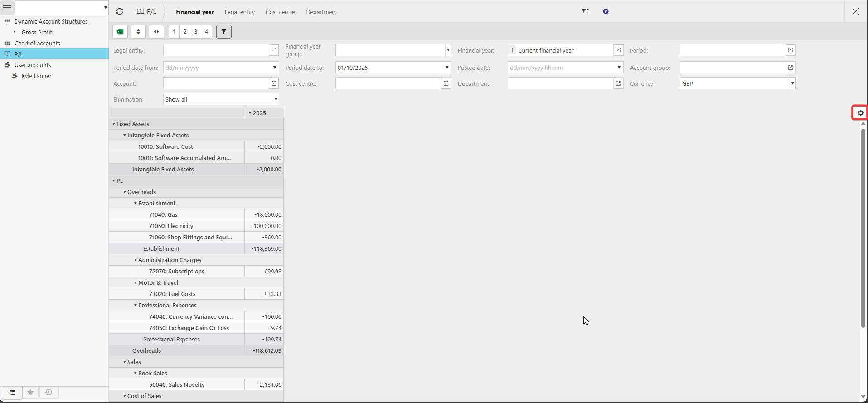The width and height of the screenshot is (868, 403).
Task: Show the menu list view at bottom left
Action: [12, 393]
